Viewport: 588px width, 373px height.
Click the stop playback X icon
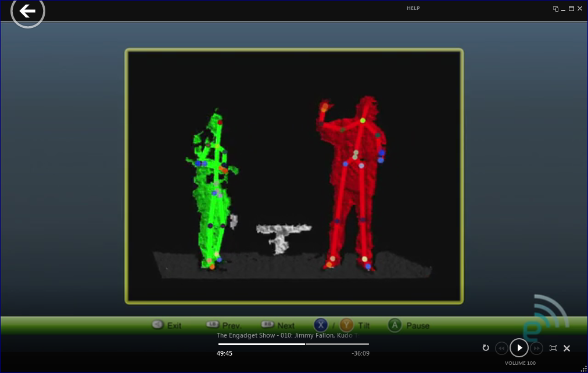(567, 348)
